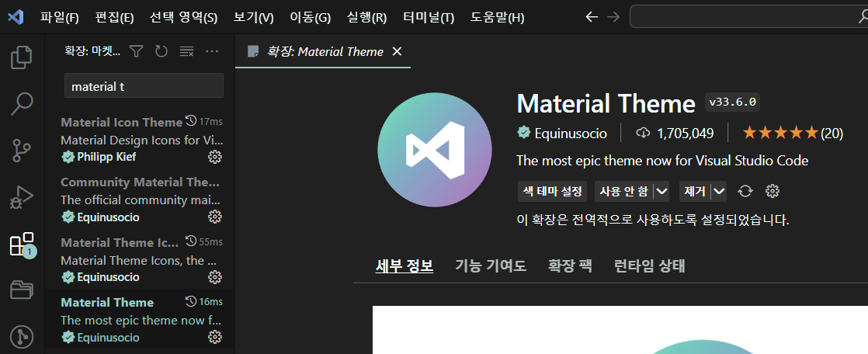Refresh the extensions marketplace list
This screenshot has height=354, width=868.
click(161, 51)
